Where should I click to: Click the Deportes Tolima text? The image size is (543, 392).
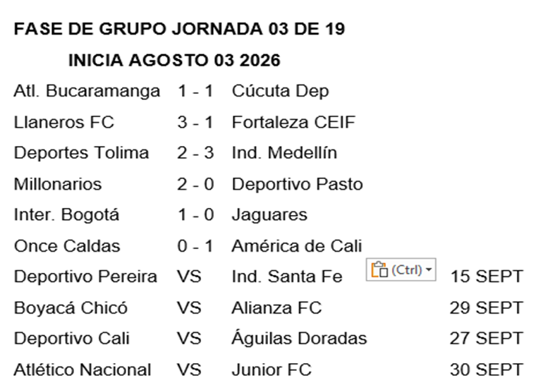pyautogui.click(x=81, y=153)
